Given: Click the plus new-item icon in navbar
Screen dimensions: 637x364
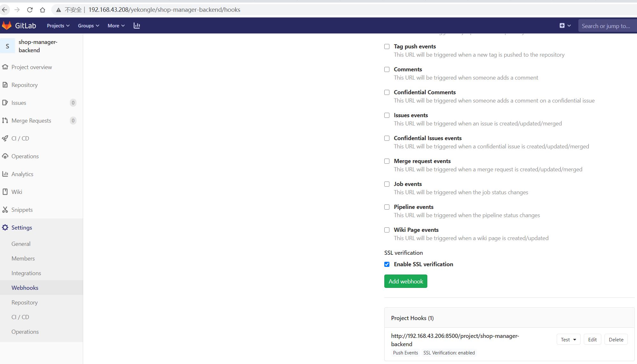Looking at the screenshot, I should 562,25.
